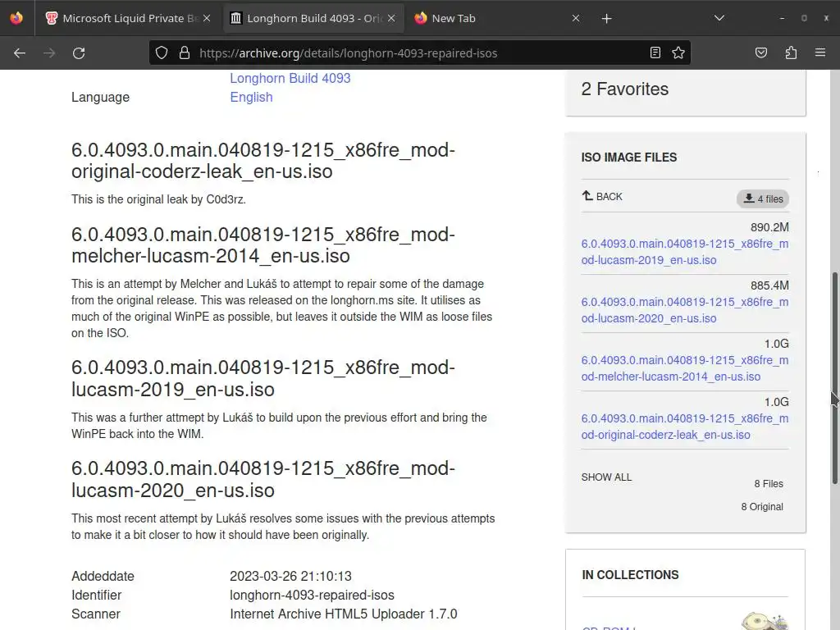Open the Extensions puzzle icon

tap(791, 52)
